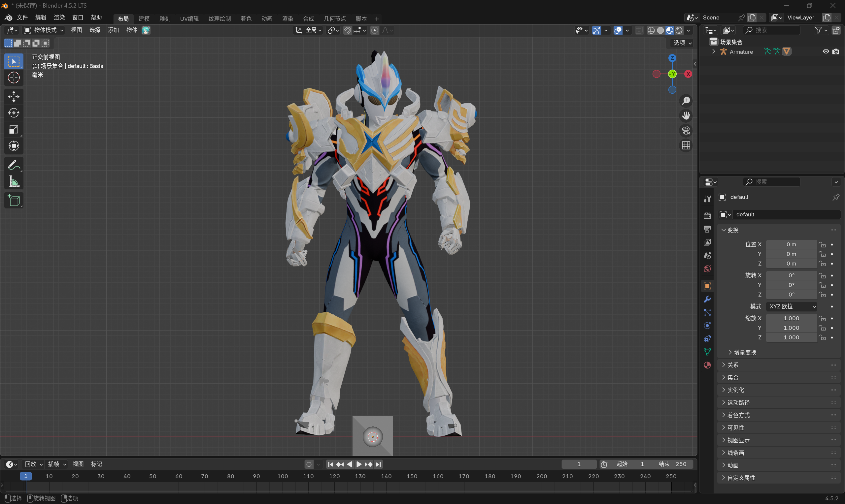Select the Annotate tool

[x=14, y=165]
